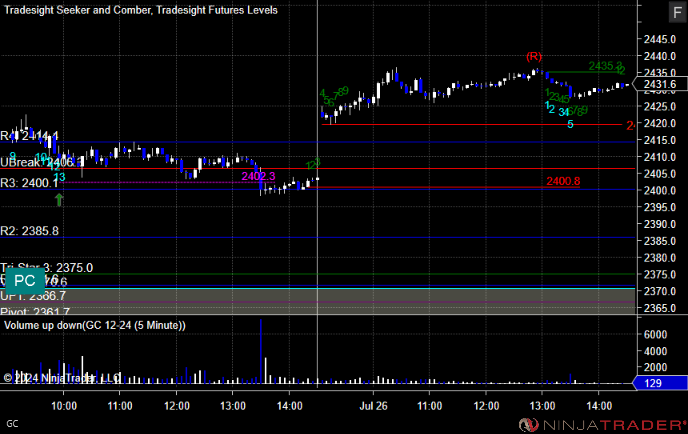Viewport: 688px width, 434px height.
Task: Click the current price marker 2431.6
Action: pyautogui.click(x=660, y=84)
